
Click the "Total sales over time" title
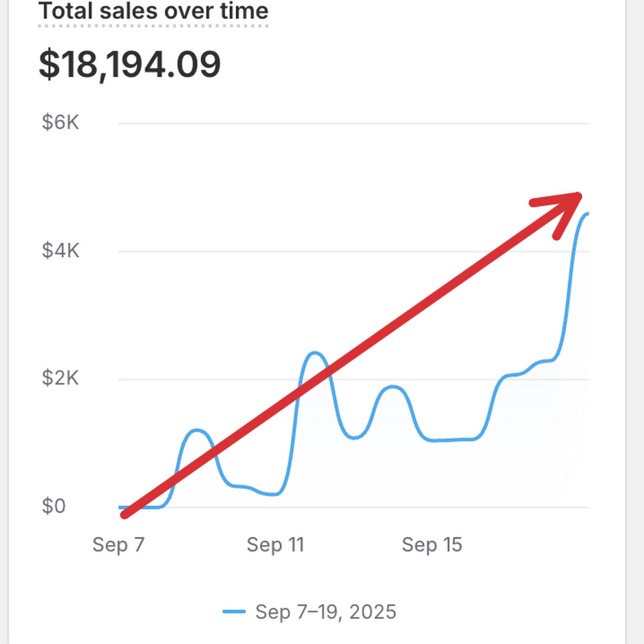(x=153, y=11)
